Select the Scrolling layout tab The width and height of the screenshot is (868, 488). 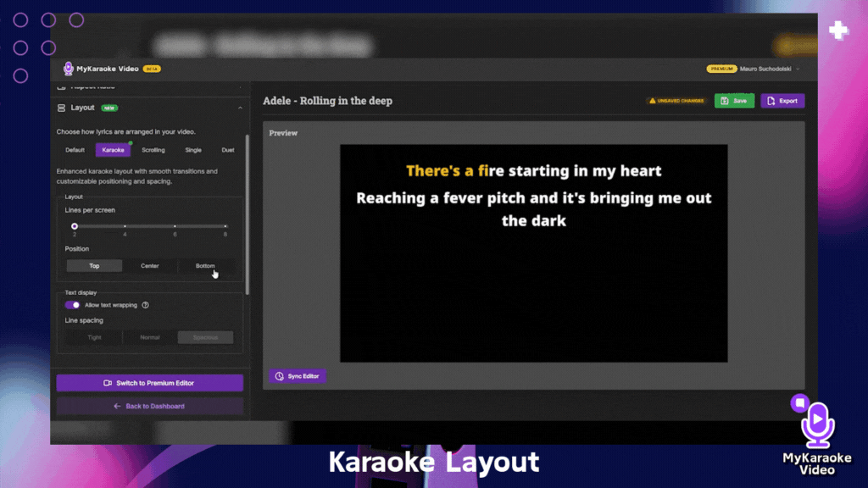click(x=153, y=150)
